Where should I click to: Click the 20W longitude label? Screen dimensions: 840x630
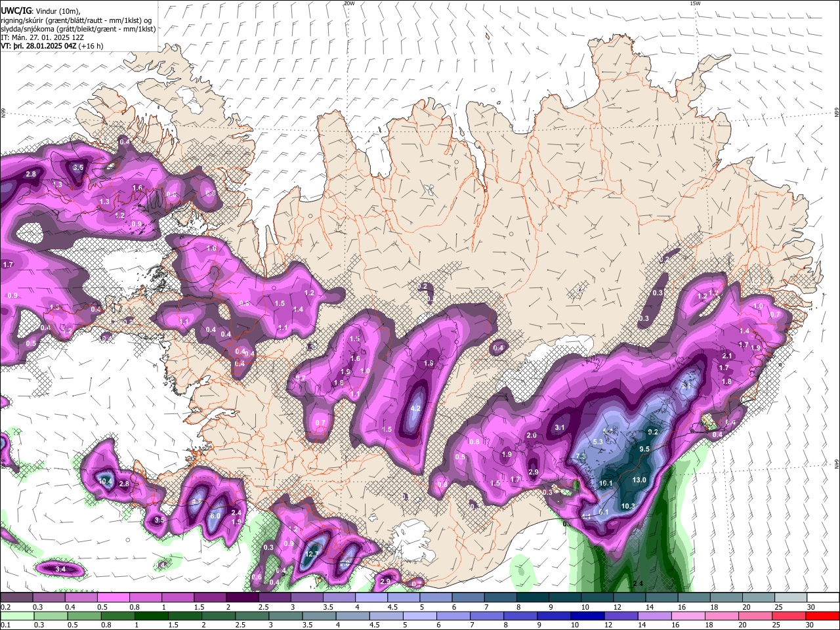point(349,3)
